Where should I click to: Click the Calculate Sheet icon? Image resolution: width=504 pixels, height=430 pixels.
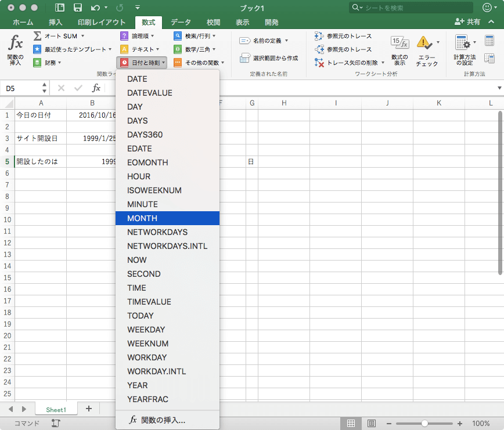489,59
